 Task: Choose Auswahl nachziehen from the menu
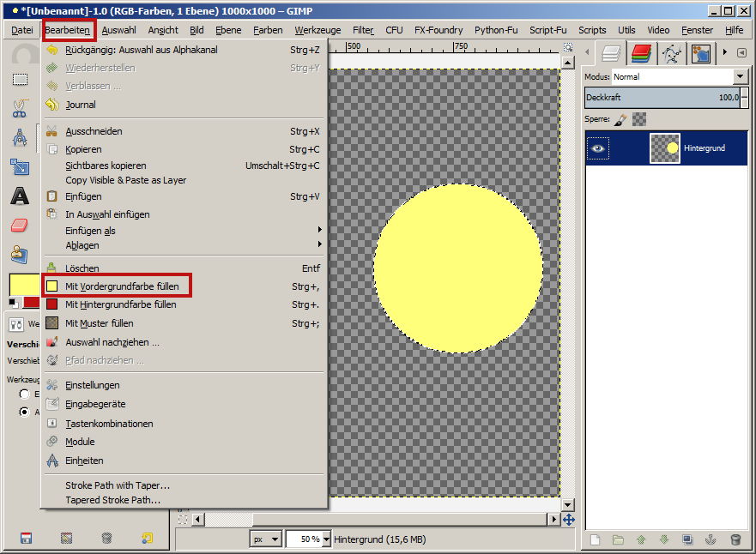coord(183,342)
